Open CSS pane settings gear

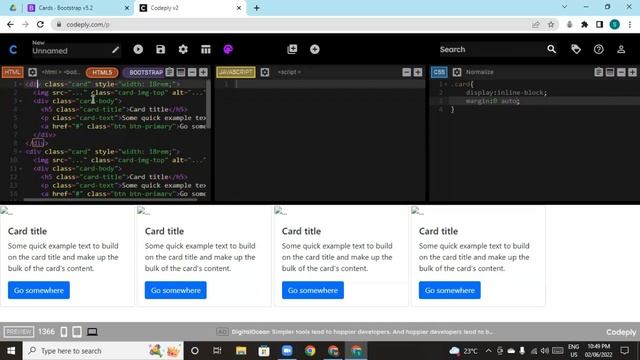click(x=457, y=72)
